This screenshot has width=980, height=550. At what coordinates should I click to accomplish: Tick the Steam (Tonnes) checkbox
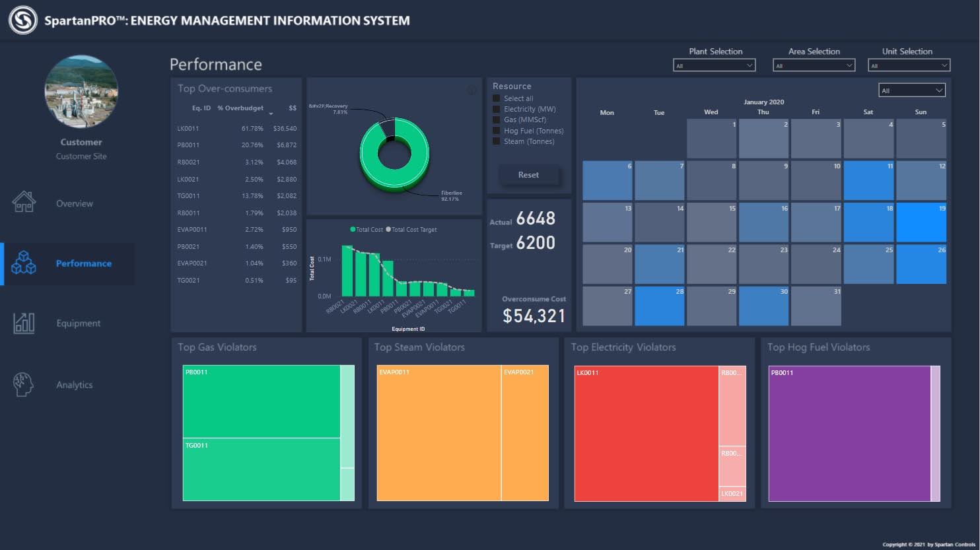click(x=497, y=141)
